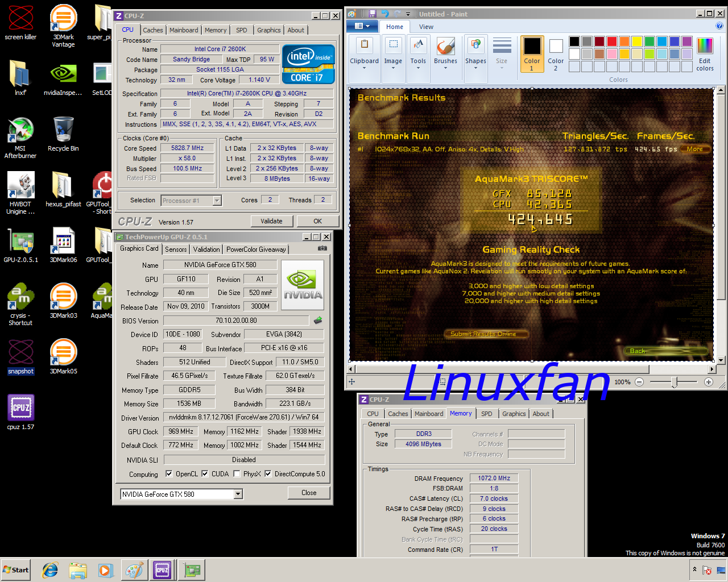Click the Close button in GPU-Z
The height and width of the screenshot is (582, 728).
(x=309, y=493)
